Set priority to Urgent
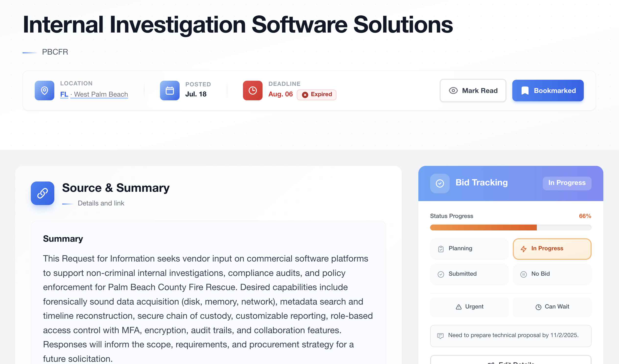Image resolution: width=619 pixels, height=364 pixels. [x=469, y=307]
